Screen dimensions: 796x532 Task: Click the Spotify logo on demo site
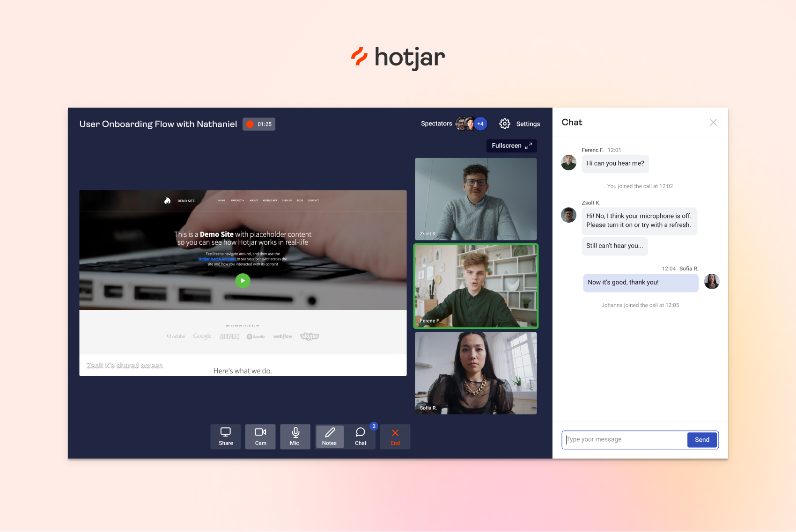tap(256, 336)
